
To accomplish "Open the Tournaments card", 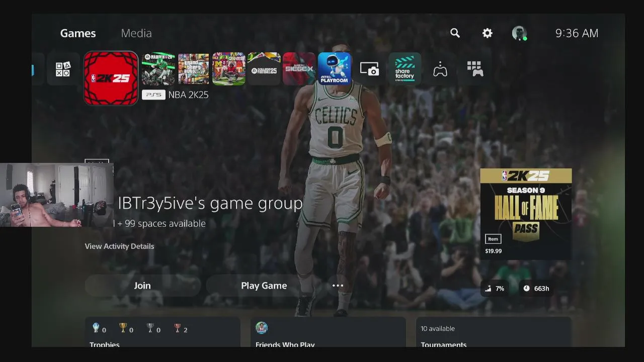I will [x=494, y=332].
